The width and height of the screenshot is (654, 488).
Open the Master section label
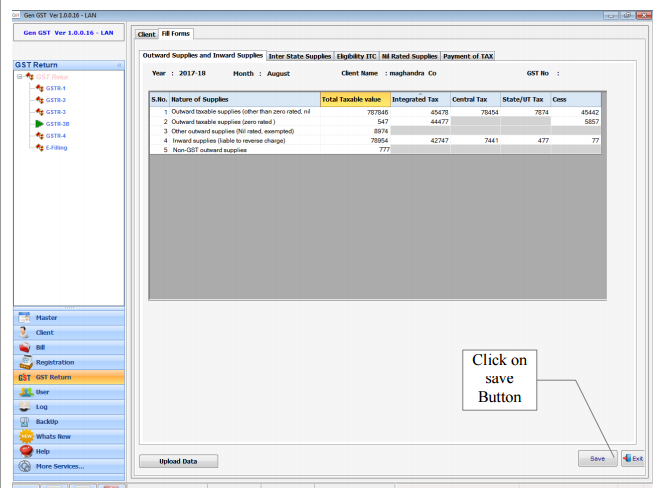[46, 317]
